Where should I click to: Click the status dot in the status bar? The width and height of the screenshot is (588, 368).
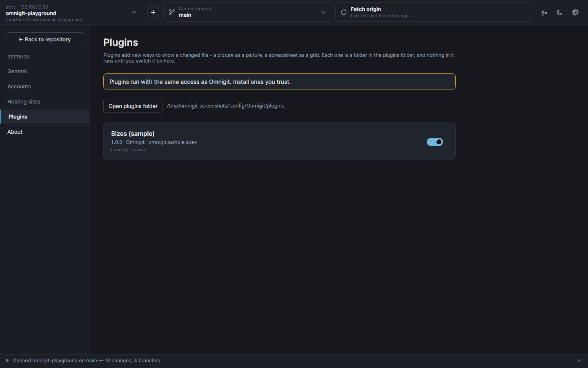(x=7, y=361)
